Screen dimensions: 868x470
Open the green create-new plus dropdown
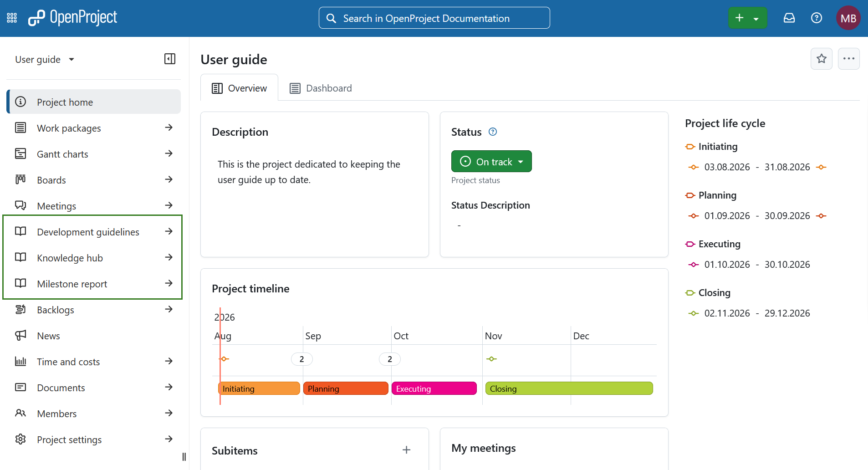[x=748, y=18]
